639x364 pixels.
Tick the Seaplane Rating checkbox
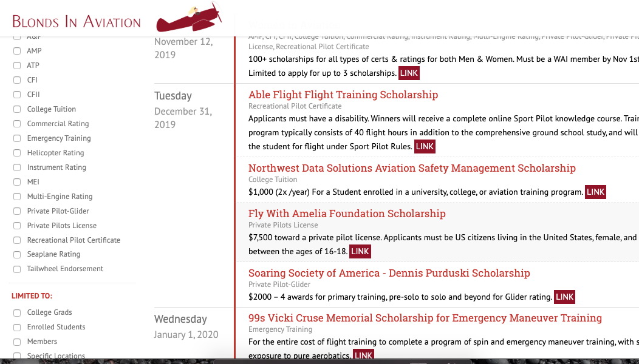pos(17,255)
